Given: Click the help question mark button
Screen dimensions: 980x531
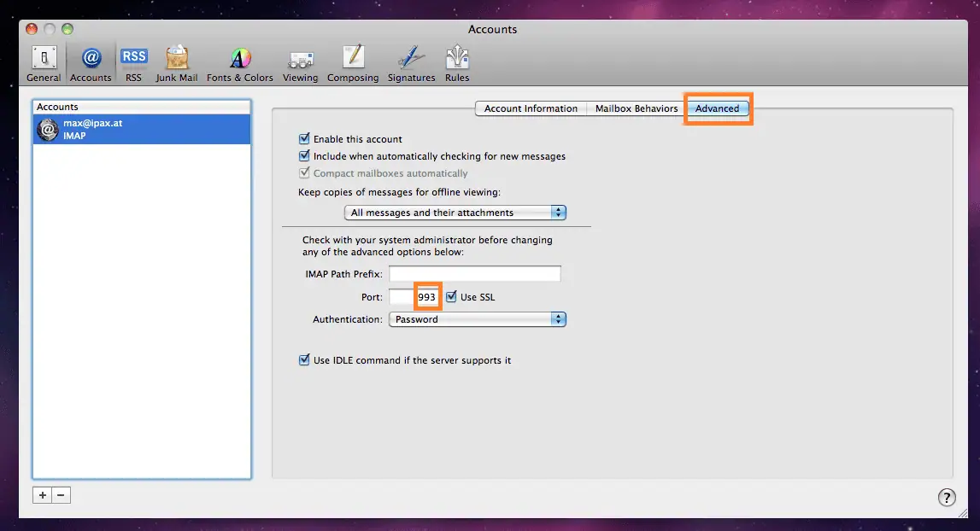Looking at the screenshot, I should (947, 498).
